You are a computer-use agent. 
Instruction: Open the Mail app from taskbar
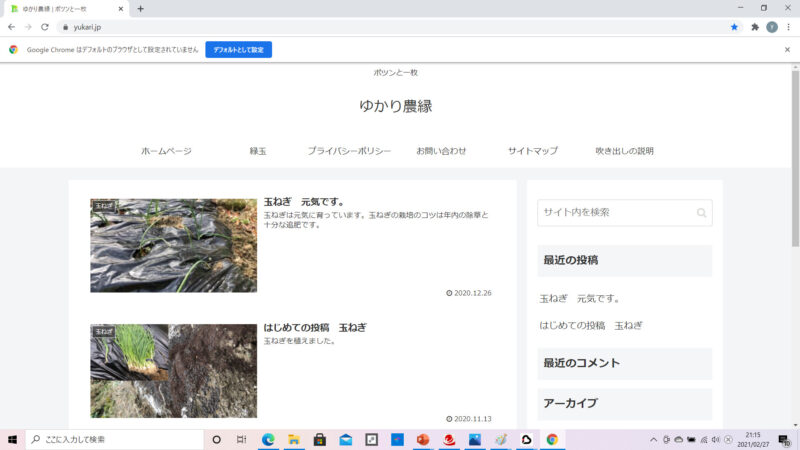point(345,439)
